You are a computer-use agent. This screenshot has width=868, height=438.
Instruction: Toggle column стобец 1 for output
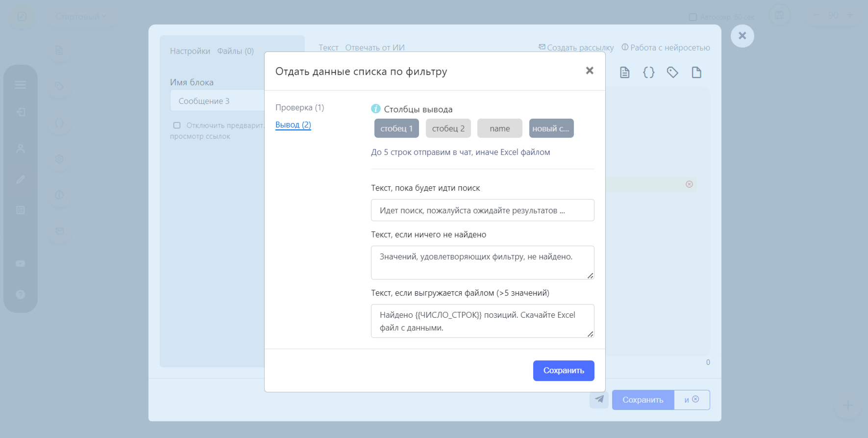[397, 129]
